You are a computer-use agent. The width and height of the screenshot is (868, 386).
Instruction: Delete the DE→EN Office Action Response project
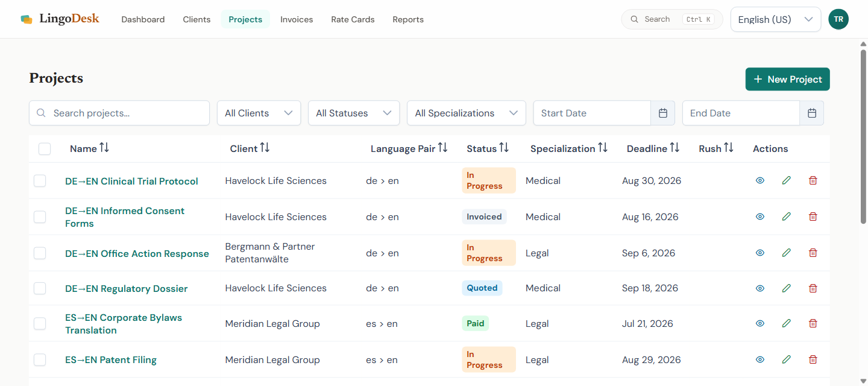tap(813, 253)
